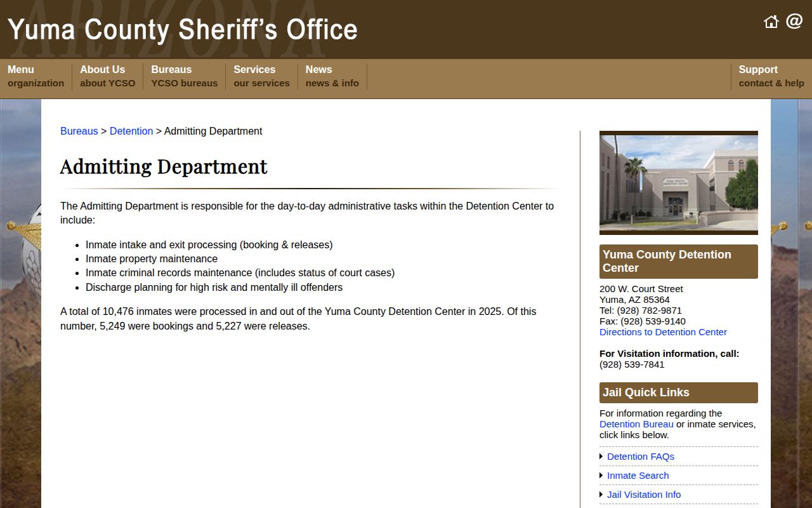Click the Admitting Department page heading
Viewport: 812px width, 508px height.
click(164, 166)
